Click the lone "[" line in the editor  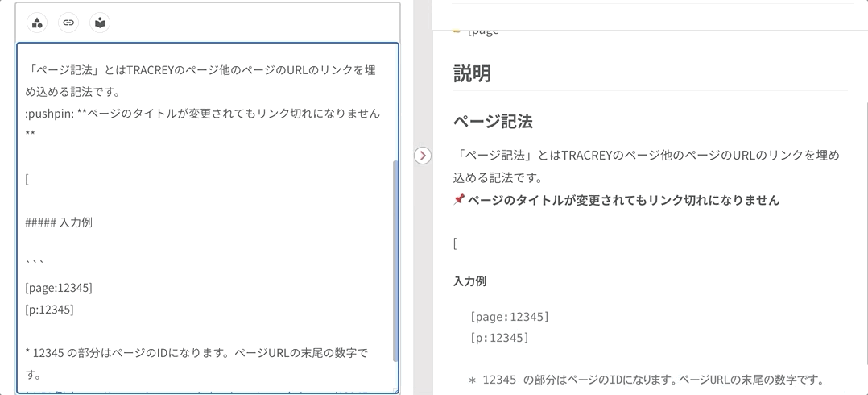coord(27,179)
